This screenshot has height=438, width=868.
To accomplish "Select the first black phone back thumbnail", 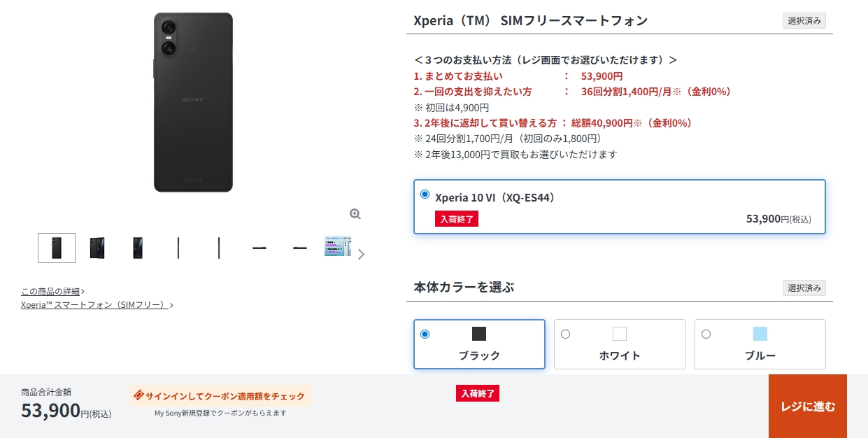I will (57, 248).
